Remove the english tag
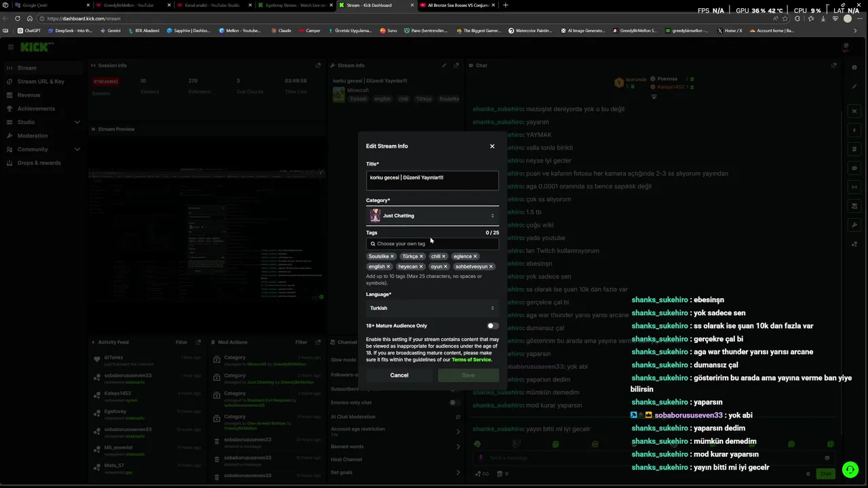 pos(388,266)
